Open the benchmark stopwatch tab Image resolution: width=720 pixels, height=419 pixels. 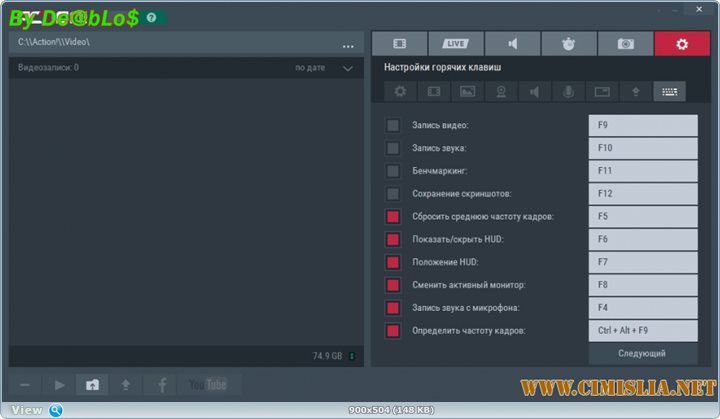coord(569,44)
